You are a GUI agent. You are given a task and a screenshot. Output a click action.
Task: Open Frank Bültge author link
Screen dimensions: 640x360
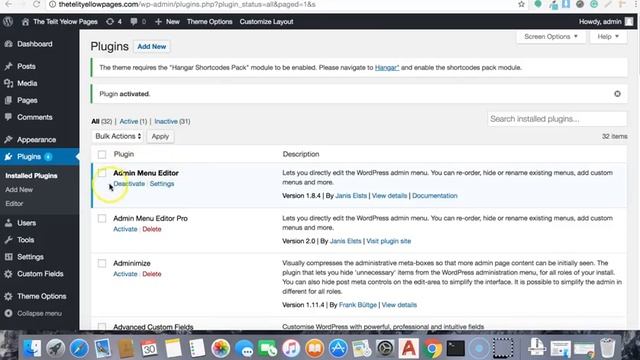pyautogui.click(x=358, y=305)
